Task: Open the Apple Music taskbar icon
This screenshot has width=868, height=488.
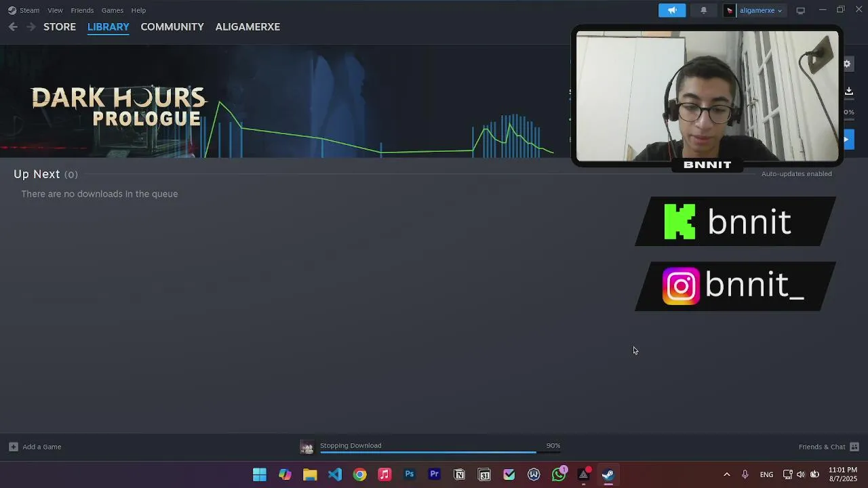Action: 384,474
